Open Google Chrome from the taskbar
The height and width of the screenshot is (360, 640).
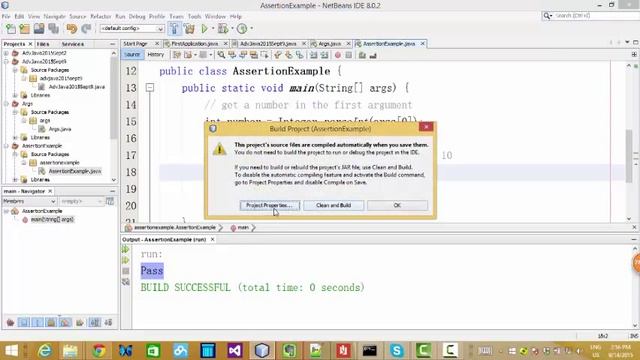[98, 350]
